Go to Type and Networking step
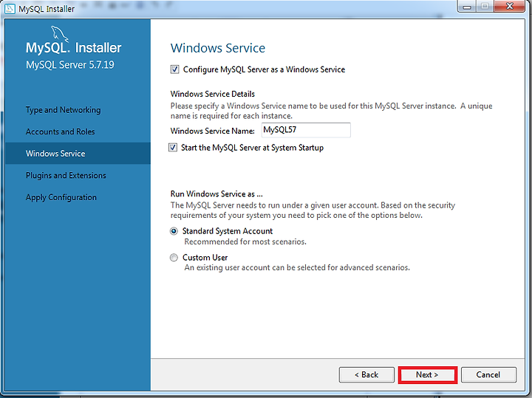Image resolution: width=532 pixels, height=398 pixels. (x=63, y=110)
